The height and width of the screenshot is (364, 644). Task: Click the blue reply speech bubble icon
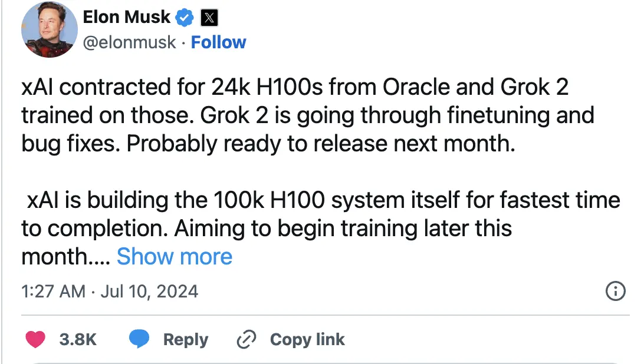click(x=139, y=339)
